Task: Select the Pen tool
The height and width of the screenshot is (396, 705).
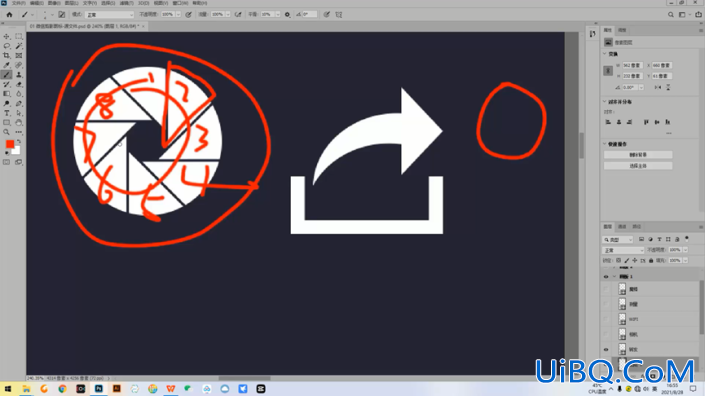Action: 18,103
